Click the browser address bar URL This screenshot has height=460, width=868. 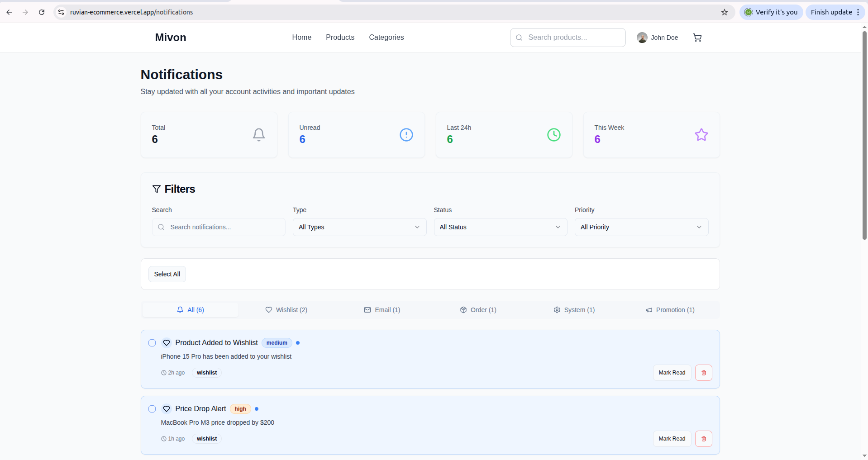(131, 12)
